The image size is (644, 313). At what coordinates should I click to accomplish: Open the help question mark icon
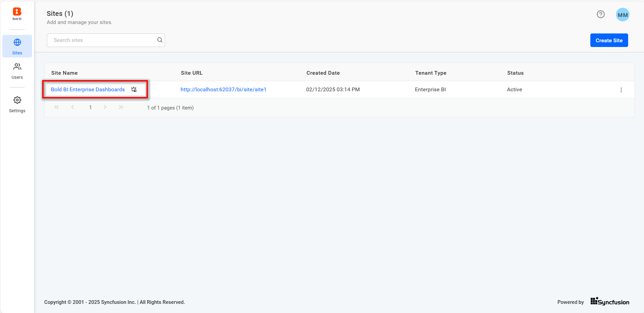(600, 14)
